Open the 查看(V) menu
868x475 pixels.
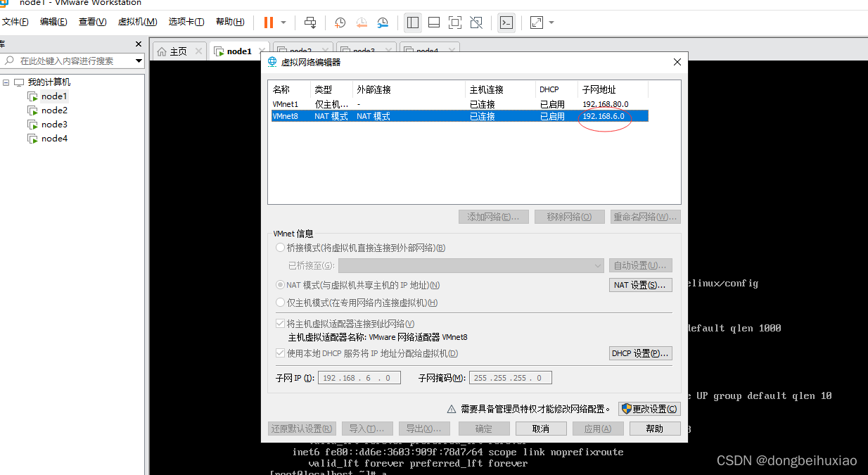(92, 22)
